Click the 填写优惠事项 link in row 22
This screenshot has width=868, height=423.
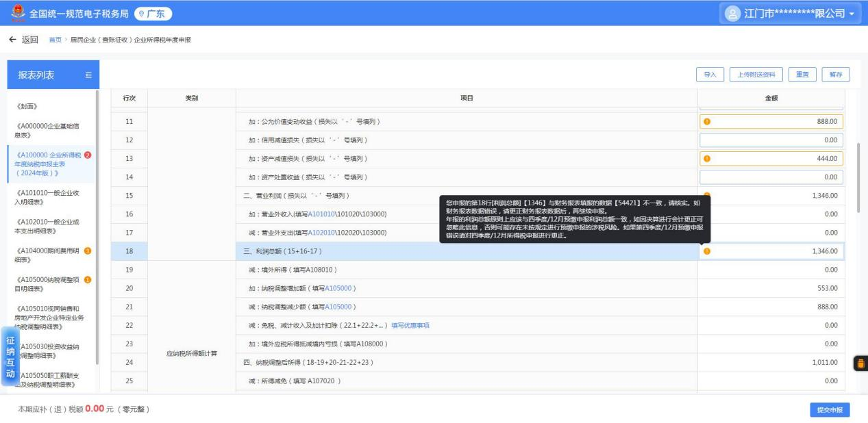[x=410, y=325]
